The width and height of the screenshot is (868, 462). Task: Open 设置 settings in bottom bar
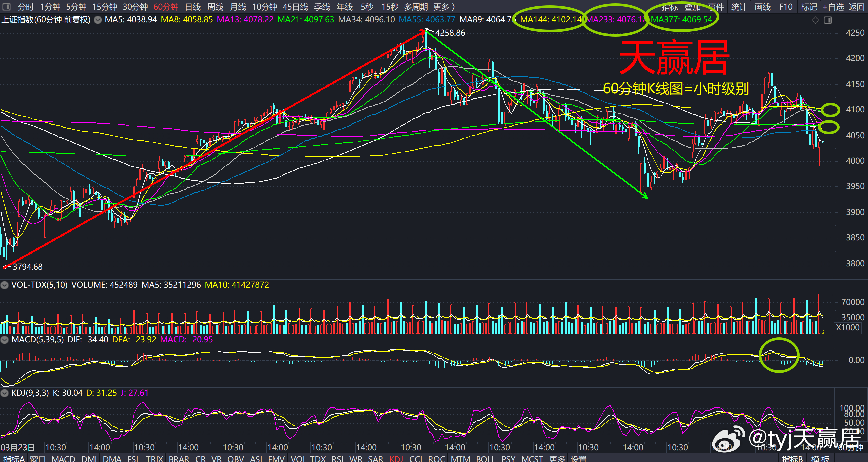click(x=579, y=458)
